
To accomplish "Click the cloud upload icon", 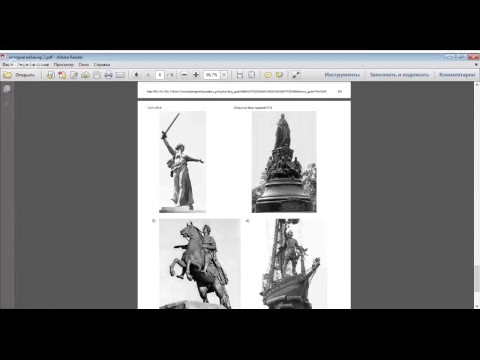I will pos(85,75).
